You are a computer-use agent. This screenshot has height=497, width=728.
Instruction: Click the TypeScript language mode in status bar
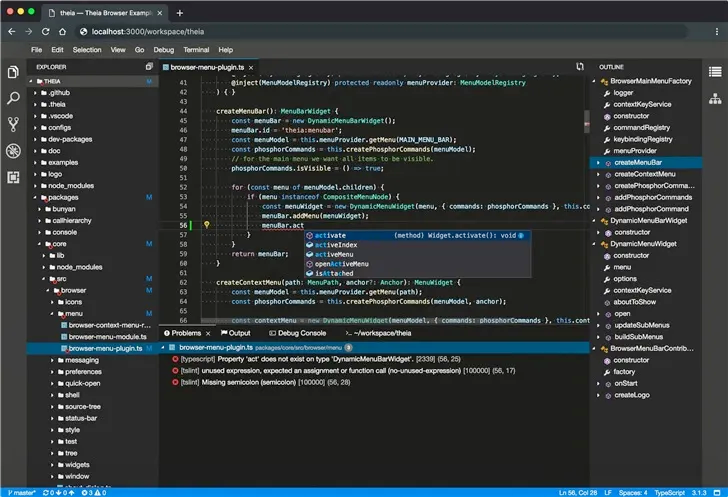[x=670, y=492]
